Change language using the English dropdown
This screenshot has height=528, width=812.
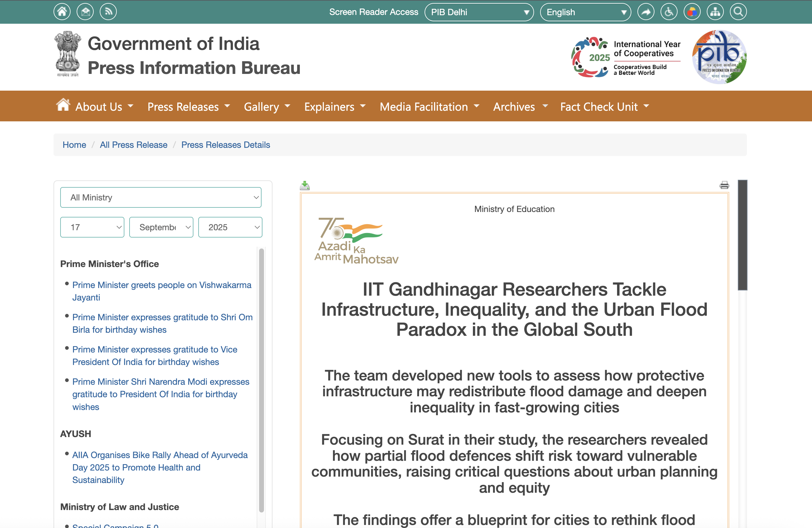pyautogui.click(x=585, y=12)
